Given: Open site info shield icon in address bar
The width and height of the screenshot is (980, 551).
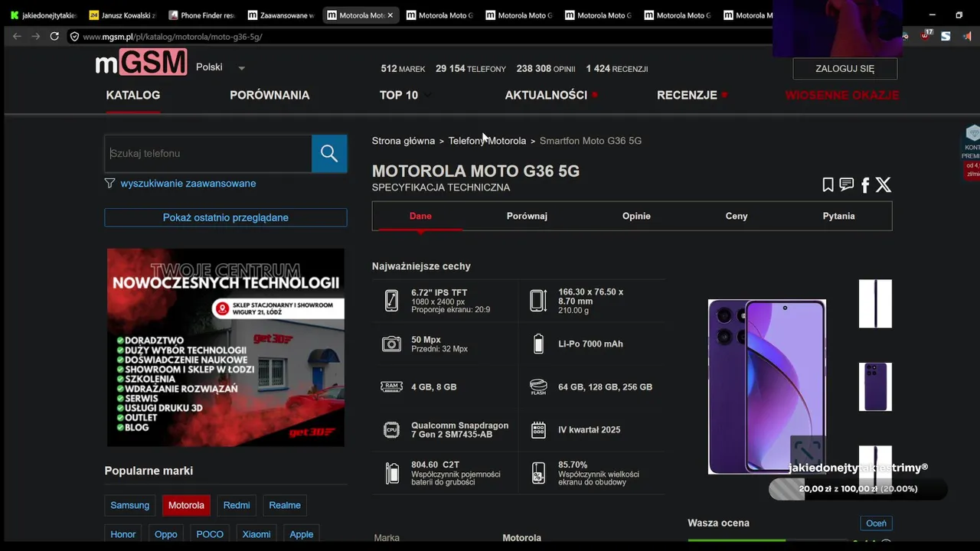Looking at the screenshot, I should (x=74, y=36).
